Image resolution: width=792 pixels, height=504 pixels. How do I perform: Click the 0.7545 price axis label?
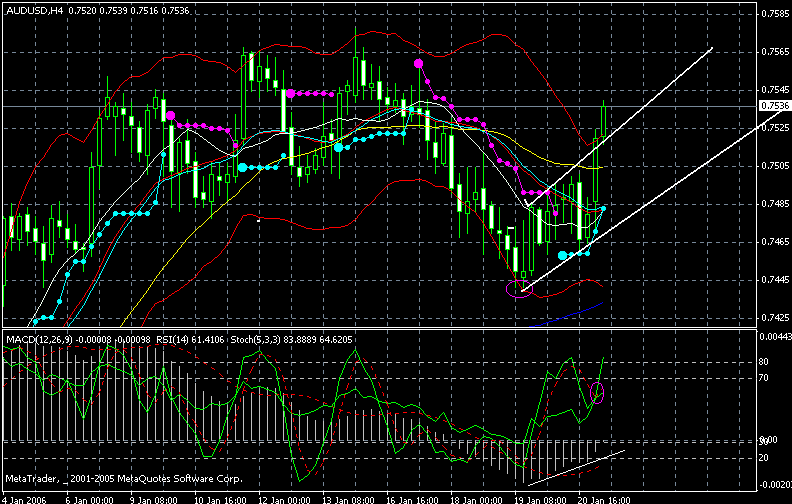click(776, 90)
